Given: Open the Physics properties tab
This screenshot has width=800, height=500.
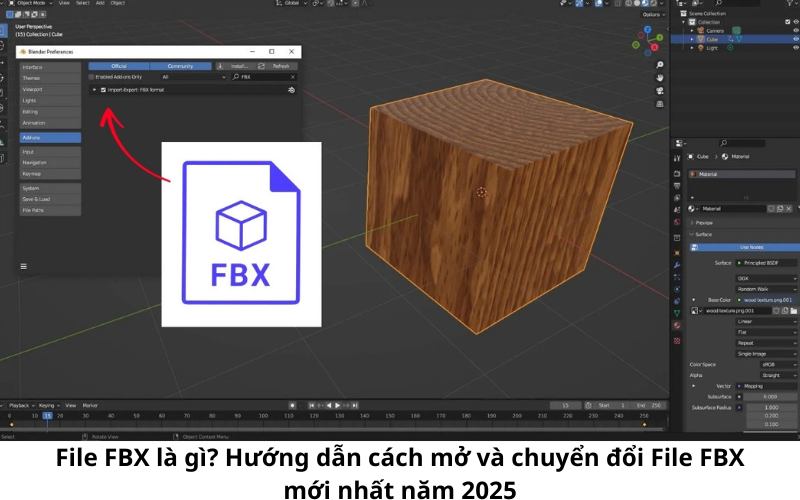Looking at the screenshot, I should click(x=677, y=289).
